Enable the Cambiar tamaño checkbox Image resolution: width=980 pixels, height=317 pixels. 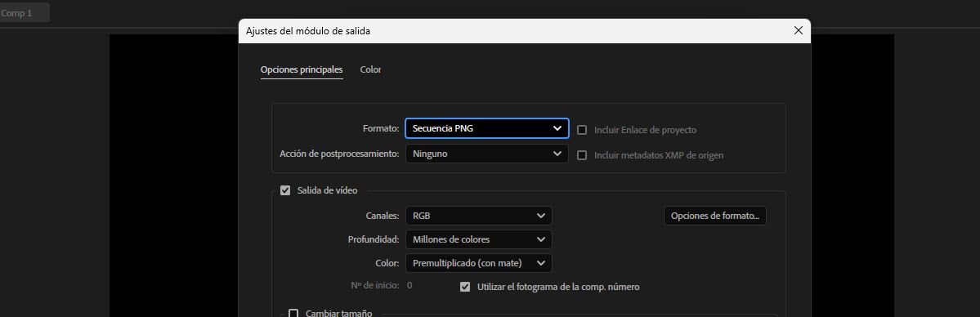293,313
